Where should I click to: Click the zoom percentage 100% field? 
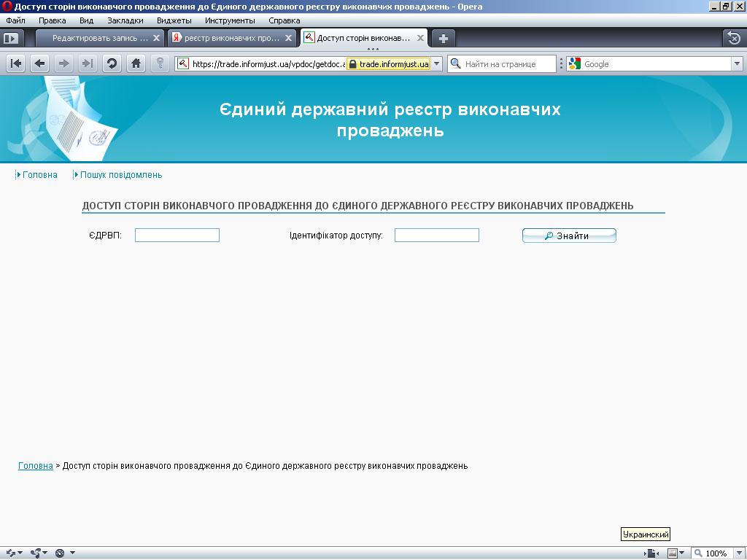click(716, 553)
